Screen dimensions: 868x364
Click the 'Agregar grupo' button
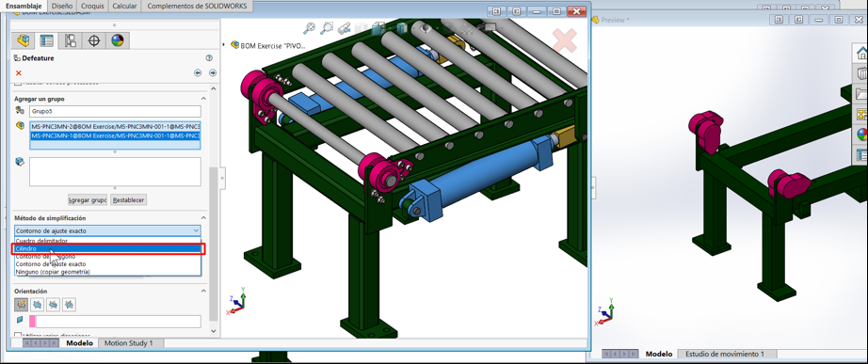[88, 199]
